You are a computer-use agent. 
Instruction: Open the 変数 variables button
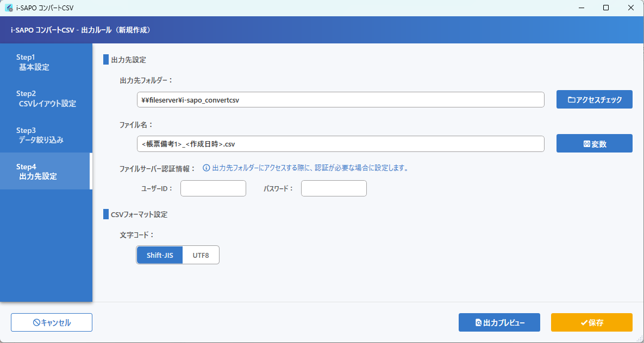[595, 144]
